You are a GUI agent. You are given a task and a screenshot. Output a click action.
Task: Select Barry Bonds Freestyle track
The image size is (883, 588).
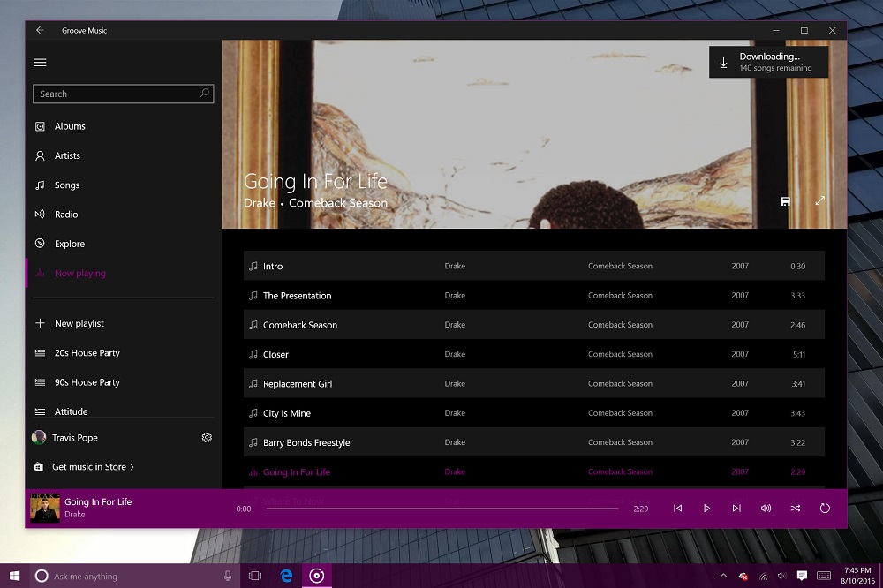pyautogui.click(x=534, y=442)
